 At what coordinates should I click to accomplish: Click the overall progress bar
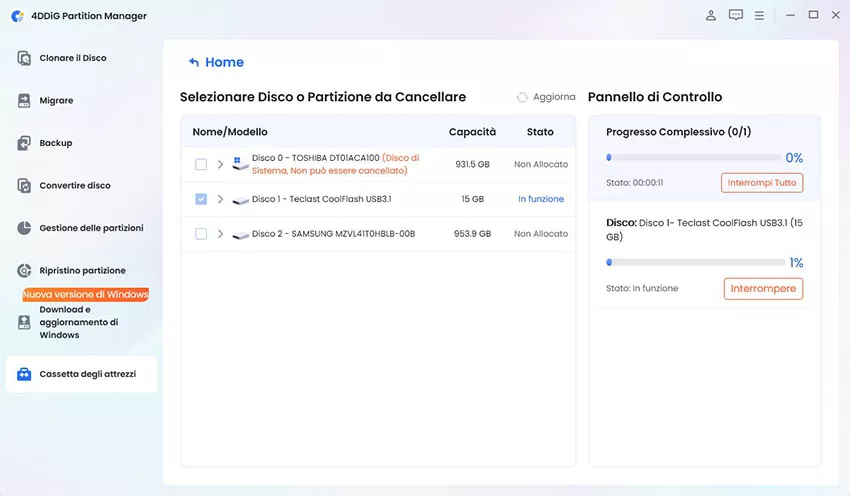[693, 158]
